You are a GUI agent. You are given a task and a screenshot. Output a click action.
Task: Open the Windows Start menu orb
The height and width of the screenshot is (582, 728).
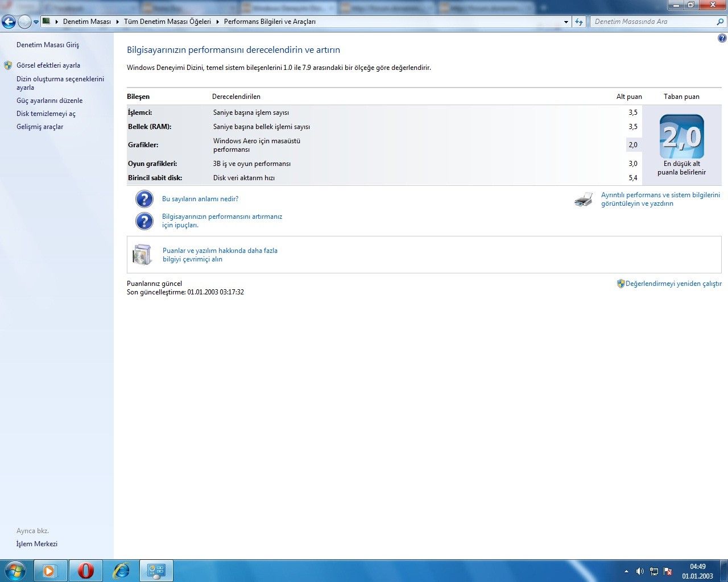click(x=15, y=571)
